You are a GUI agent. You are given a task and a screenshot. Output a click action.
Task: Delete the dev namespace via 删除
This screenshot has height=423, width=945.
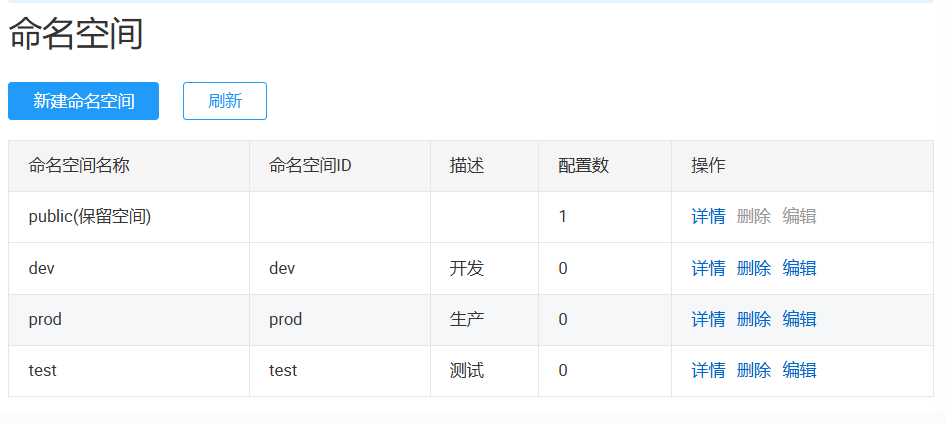[x=753, y=268]
